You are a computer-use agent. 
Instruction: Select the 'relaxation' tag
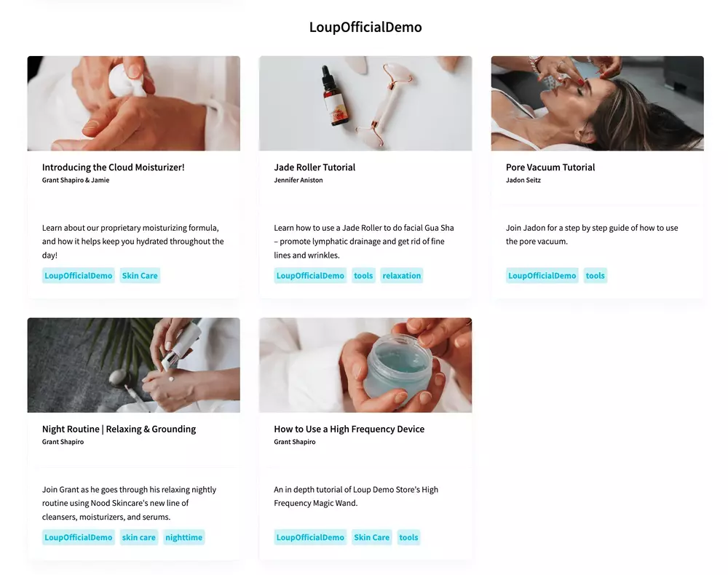point(402,275)
